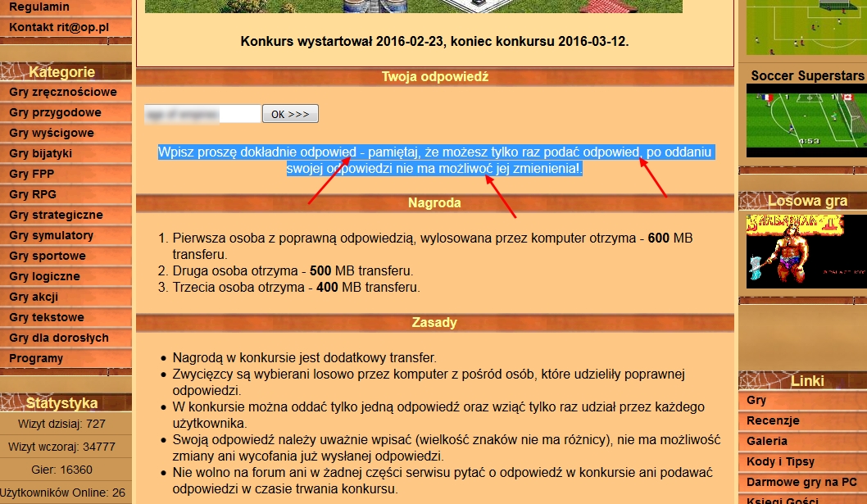Open the Gry FPP category
The width and height of the screenshot is (867, 504).
click(32, 174)
